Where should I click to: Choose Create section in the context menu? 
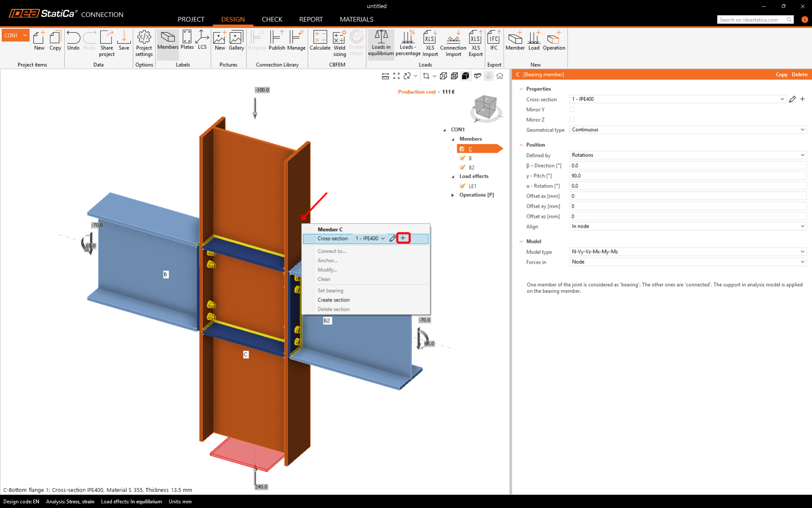click(x=334, y=300)
